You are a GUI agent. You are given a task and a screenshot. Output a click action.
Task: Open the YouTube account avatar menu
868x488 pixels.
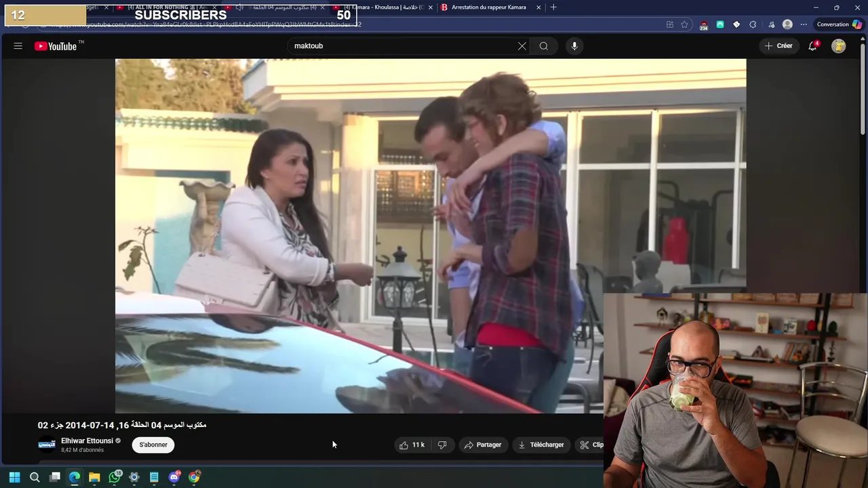(x=839, y=46)
